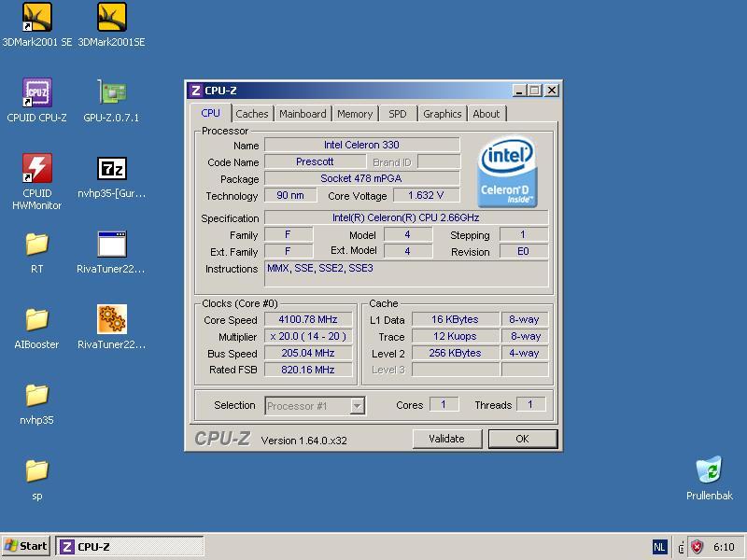Click the x 20.0 multiplier value
The image size is (747, 560).
click(308, 336)
